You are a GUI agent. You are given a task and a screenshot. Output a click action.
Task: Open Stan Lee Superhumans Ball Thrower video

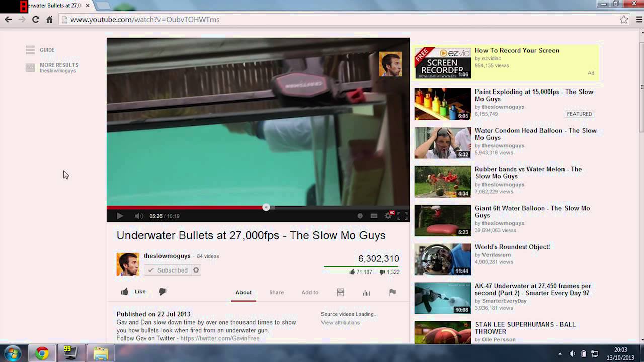click(x=525, y=328)
